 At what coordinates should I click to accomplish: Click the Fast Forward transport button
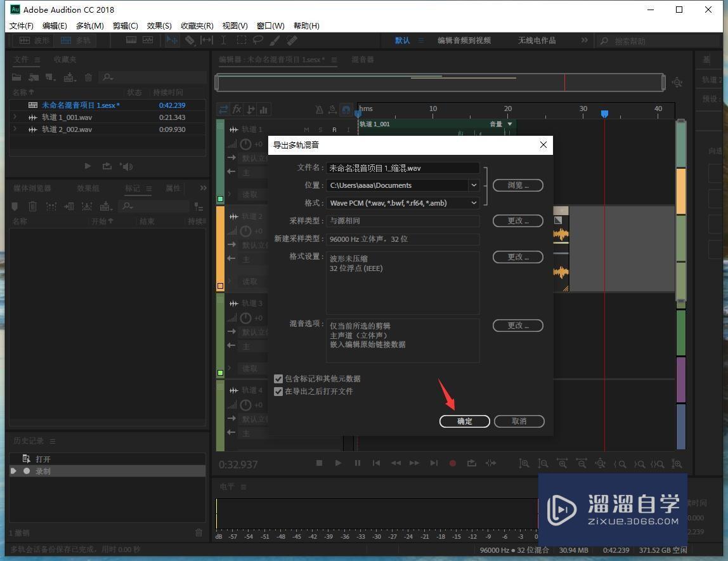tap(414, 463)
